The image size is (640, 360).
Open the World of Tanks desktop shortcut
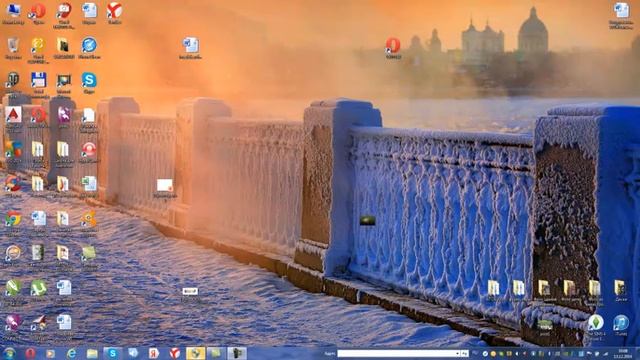point(13,82)
